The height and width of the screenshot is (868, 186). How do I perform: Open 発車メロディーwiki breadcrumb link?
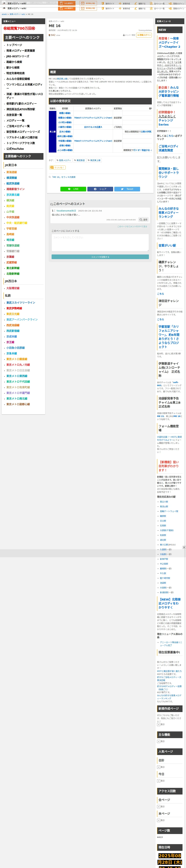[17, 14]
